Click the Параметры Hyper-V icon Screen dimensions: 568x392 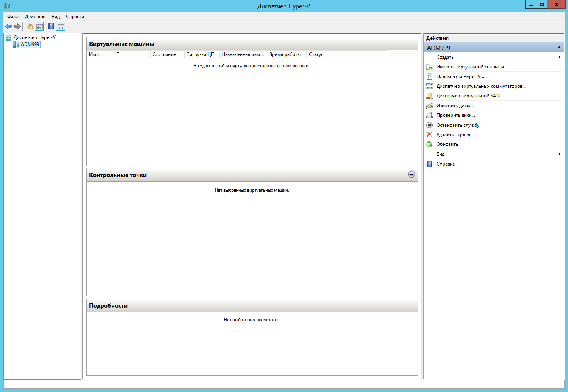[x=429, y=77]
